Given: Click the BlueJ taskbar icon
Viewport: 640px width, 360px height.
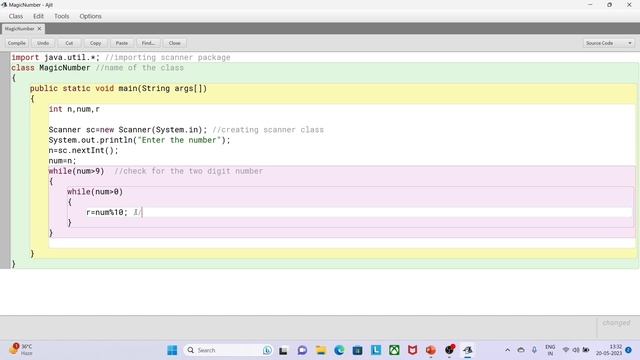Looking at the screenshot, I should [x=468, y=350].
